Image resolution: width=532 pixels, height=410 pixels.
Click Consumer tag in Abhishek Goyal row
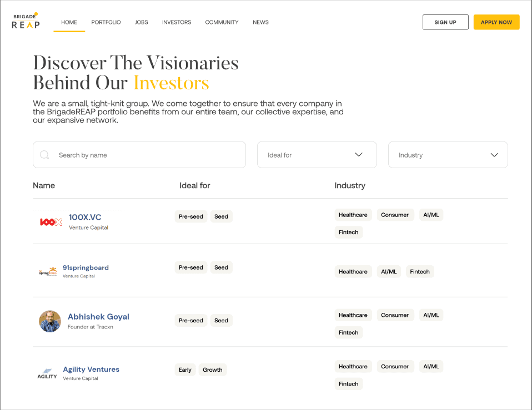click(x=395, y=315)
